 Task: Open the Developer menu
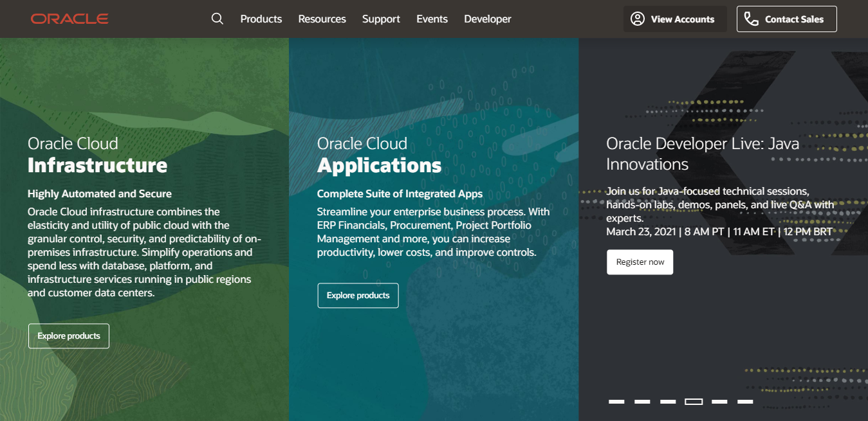488,19
